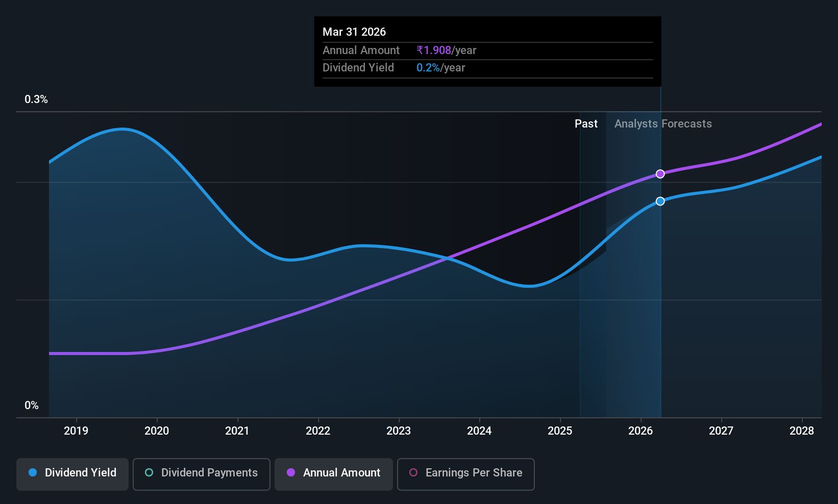
Task: Click the blue Dividend Yield data point marker
Action: pos(660,201)
